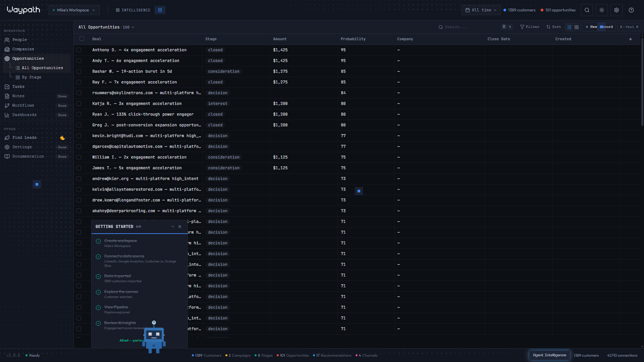
Task: Toggle light/dark theme sun icon
Action: pyautogui.click(x=601, y=10)
